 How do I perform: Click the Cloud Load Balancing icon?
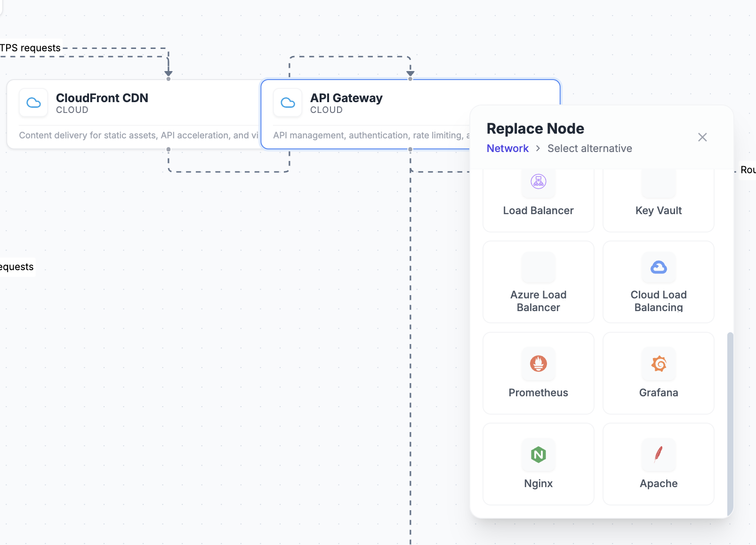tap(659, 267)
